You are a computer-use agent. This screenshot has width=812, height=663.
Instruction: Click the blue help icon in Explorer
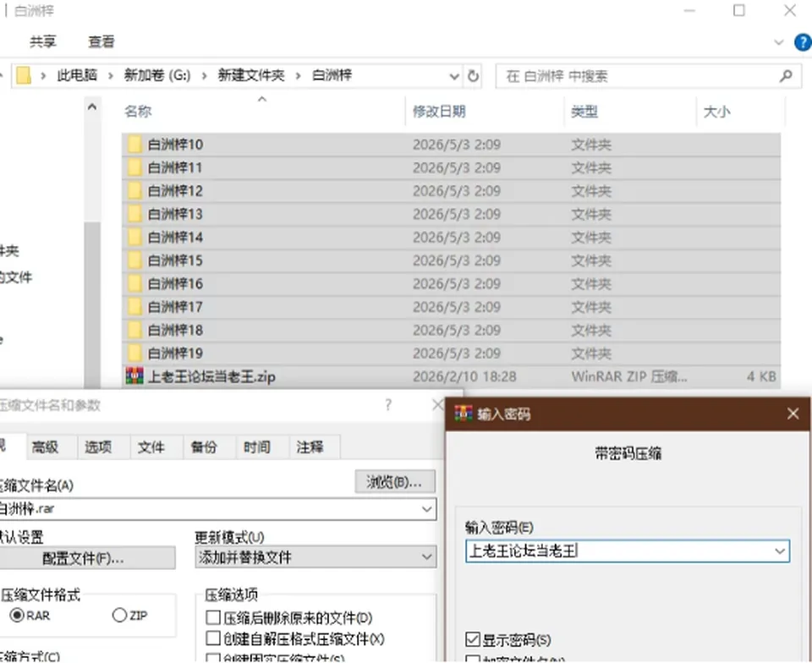(x=803, y=42)
